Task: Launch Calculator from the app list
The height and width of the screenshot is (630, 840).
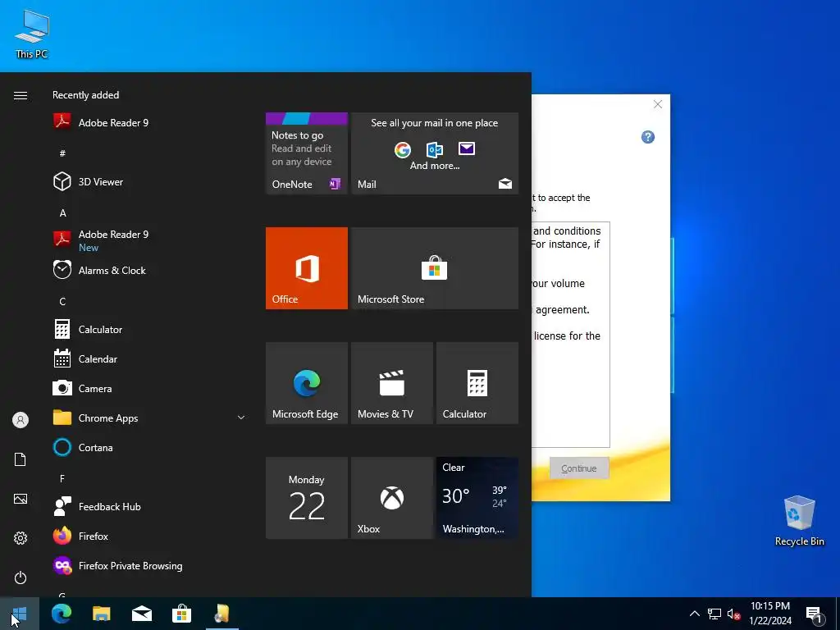Action: point(150,329)
